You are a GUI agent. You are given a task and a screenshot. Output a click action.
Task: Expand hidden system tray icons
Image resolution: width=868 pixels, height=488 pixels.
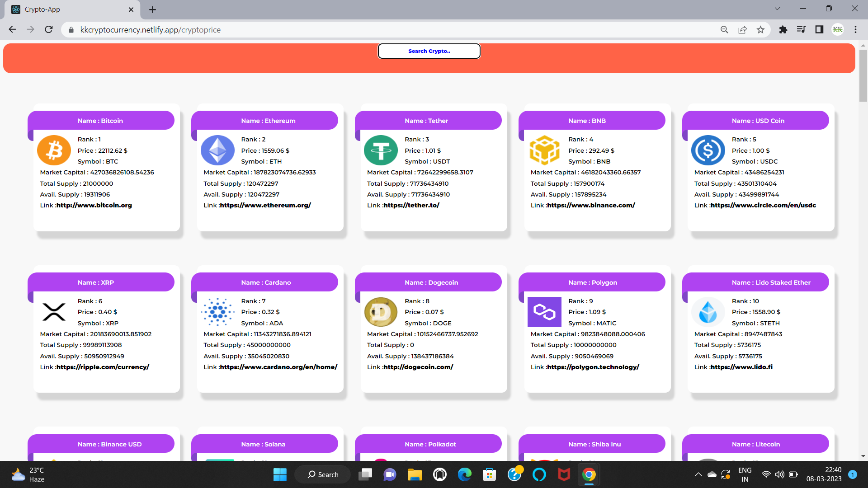point(698,474)
